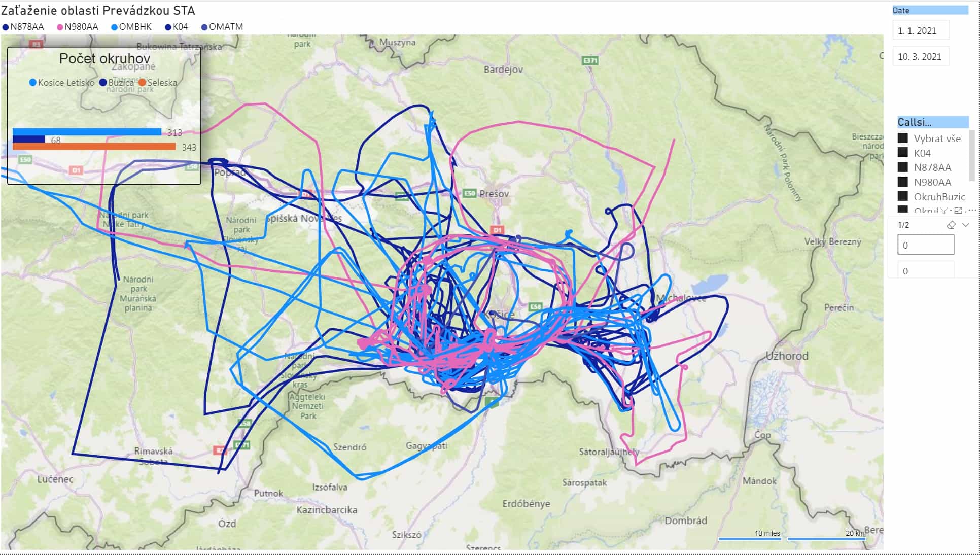Open the start date 1. 1. 2021 picker

pyautogui.click(x=920, y=30)
